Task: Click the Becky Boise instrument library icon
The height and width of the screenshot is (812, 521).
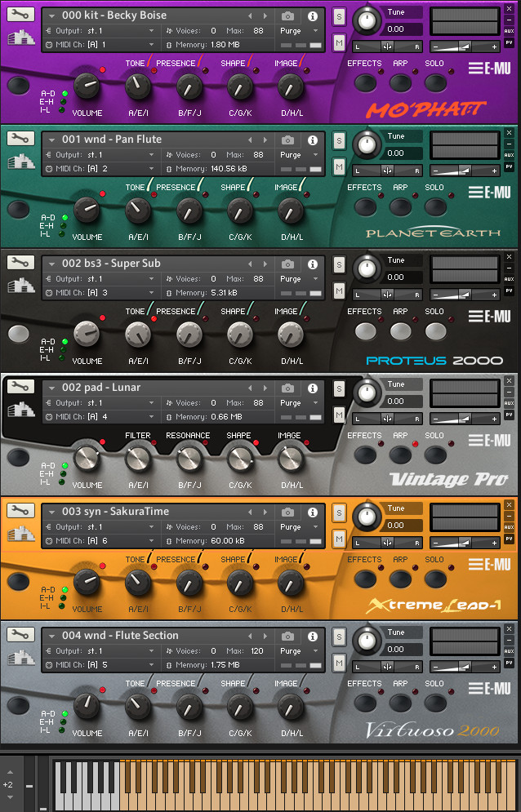Action: [x=20, y=38]
